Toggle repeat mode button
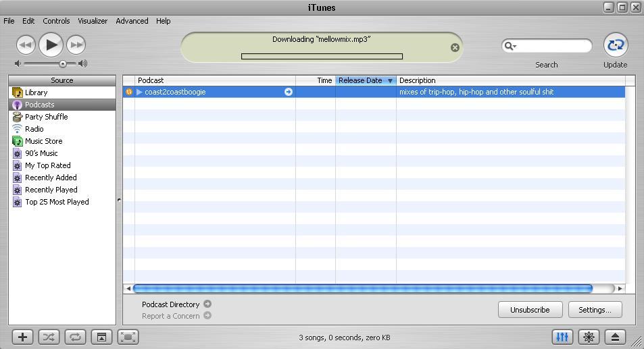Viewport: 644px width, 349px height. 75,337
